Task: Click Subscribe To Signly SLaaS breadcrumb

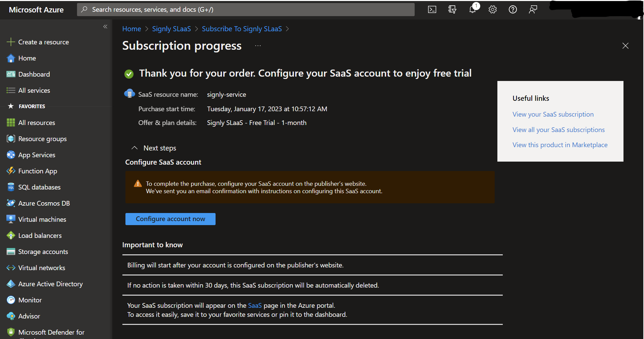Action: pos(242,29)
